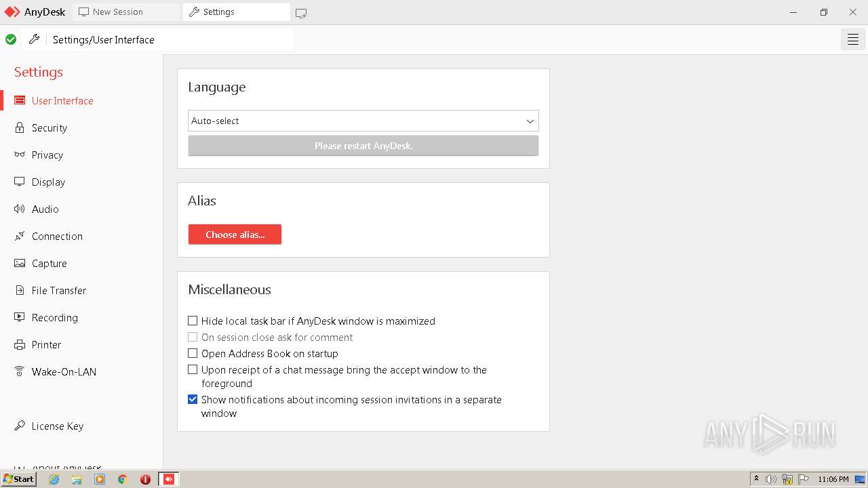Toggle On session close ask for comment
The height and width of the screenshot is (488, 868).
pyautogui.click(x=193, y=337)
